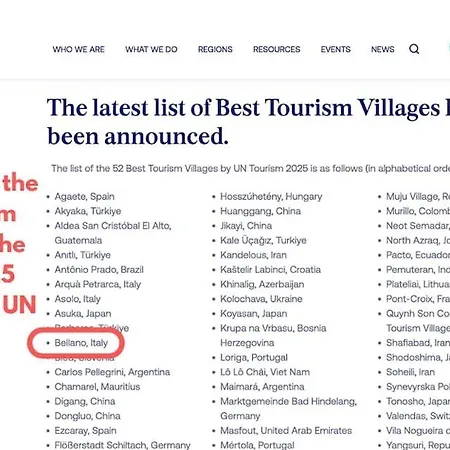Open the REGIONS menu

click(215, 49)
